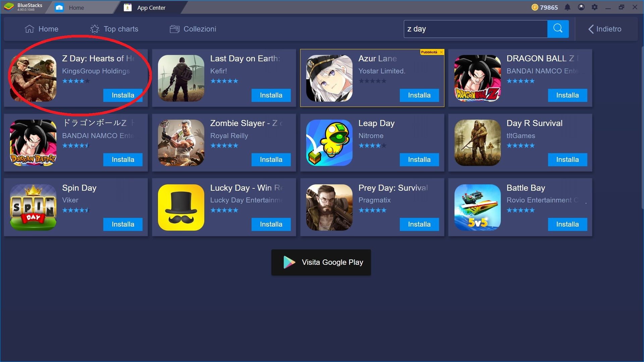Click Install for Z Day Hearts
This screenshot has height=362, width=644.
coord(123,95)
